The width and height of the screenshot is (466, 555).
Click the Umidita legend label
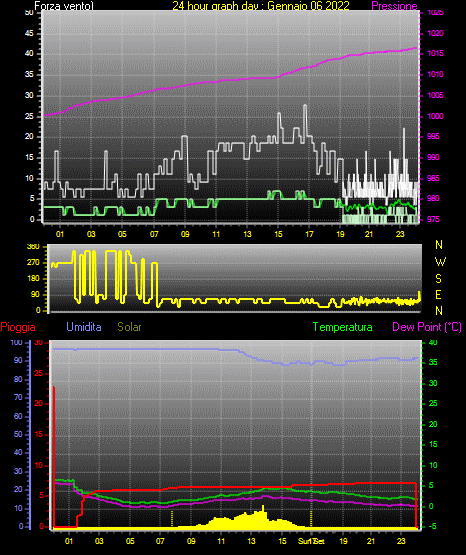pyautogui.click(x=84, y=327)
